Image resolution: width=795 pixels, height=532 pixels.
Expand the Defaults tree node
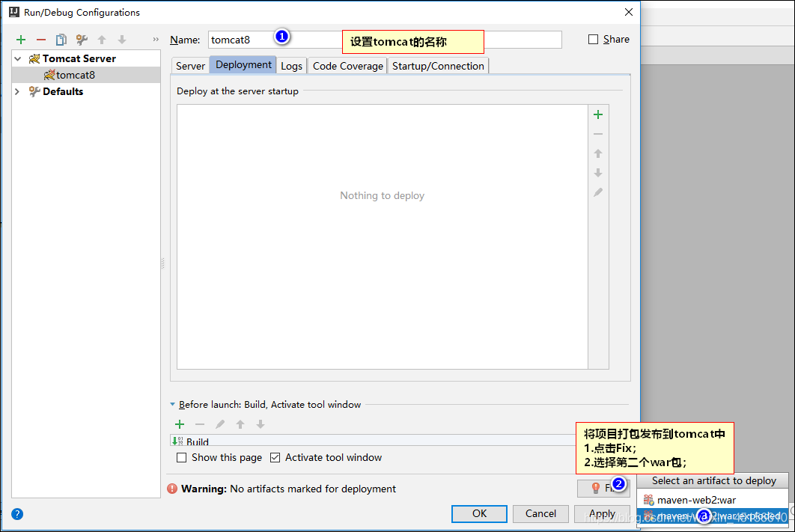(x=18, y=91)
